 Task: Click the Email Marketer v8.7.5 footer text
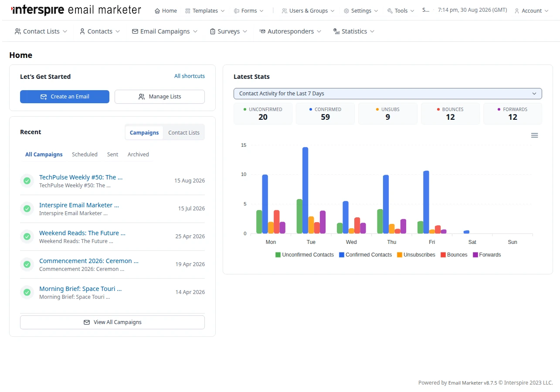click(473, 383)
